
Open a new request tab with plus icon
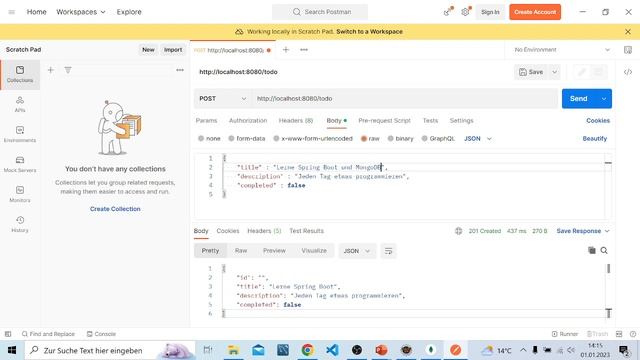click(286, 50)
